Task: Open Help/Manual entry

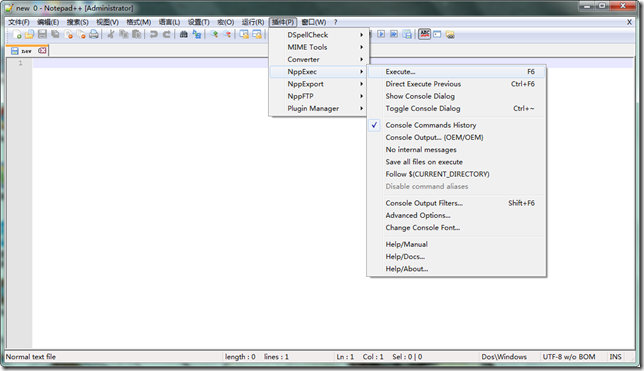Action: [x=457, y=244]
